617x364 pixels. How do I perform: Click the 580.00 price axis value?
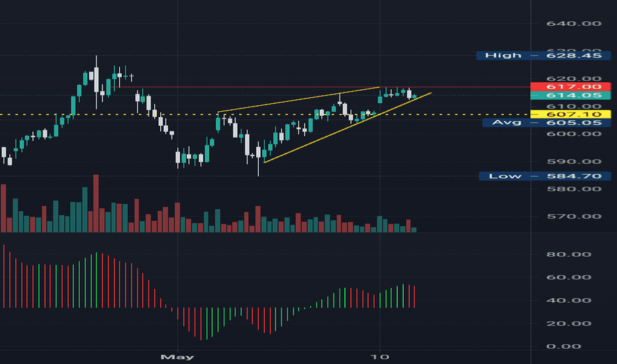click(x=574, y=189)
